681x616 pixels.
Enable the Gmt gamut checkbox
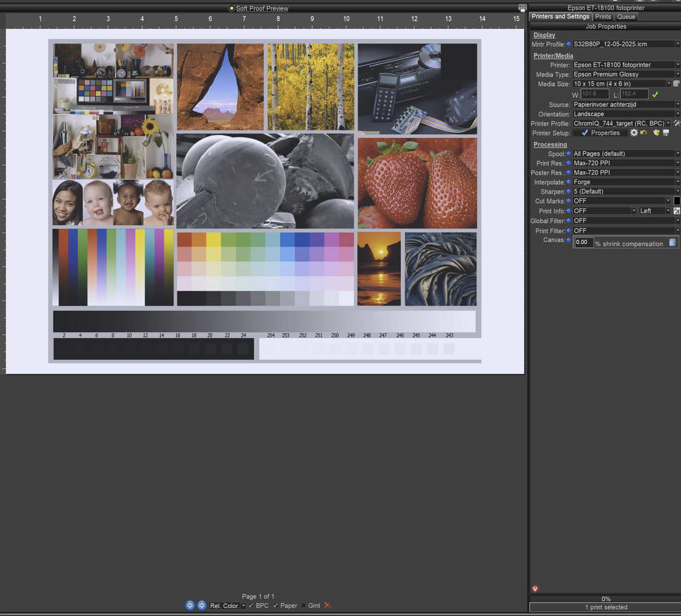pos(303,606)
